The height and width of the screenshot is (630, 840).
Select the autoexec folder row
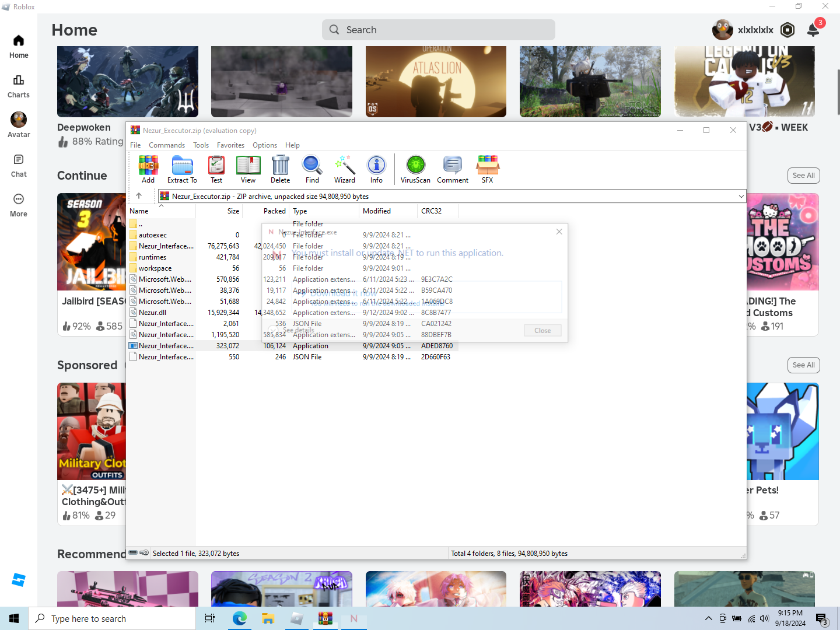(292, 235)
